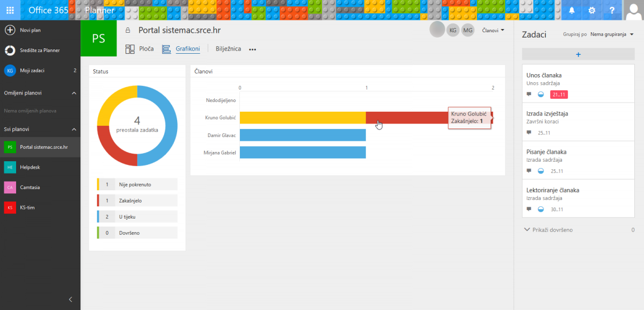Collapse the Svi planovi section
The width and height of the screenshot is (644, 310).
point(74,129)
